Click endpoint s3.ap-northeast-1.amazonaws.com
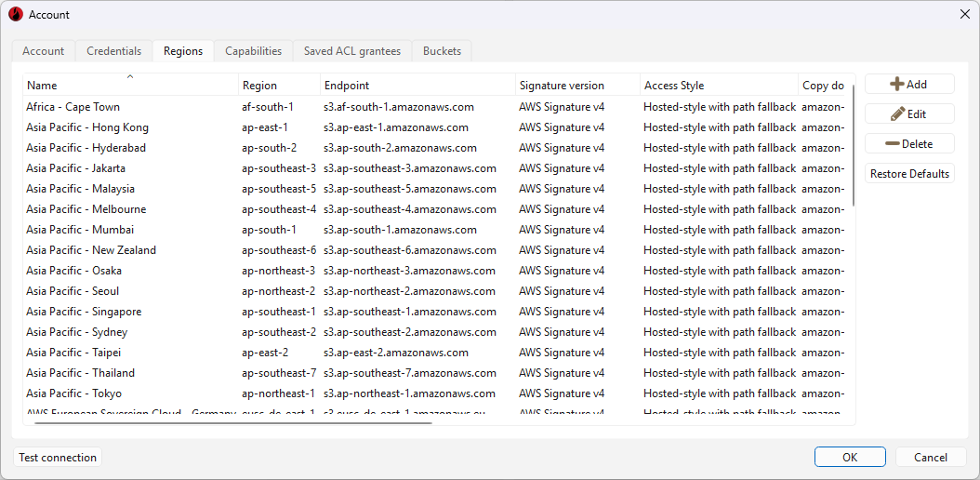 pyautogui.click(x=409, y=393)
